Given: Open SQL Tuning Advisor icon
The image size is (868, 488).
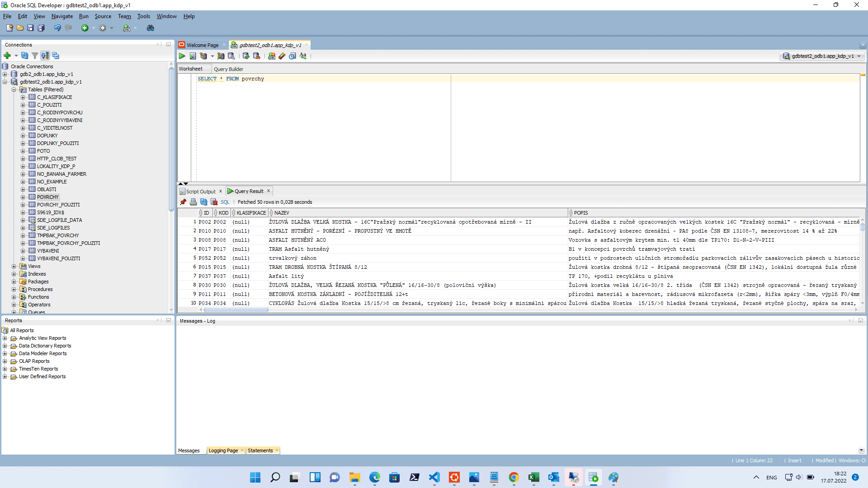Looking at the screenshot, I should 231,56.
